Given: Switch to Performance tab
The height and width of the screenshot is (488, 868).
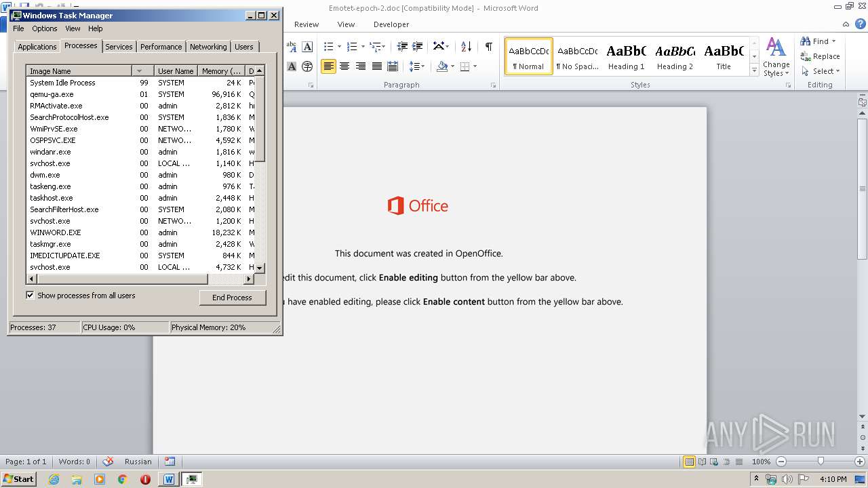Looking at the screenshot, I should (161, 47).
